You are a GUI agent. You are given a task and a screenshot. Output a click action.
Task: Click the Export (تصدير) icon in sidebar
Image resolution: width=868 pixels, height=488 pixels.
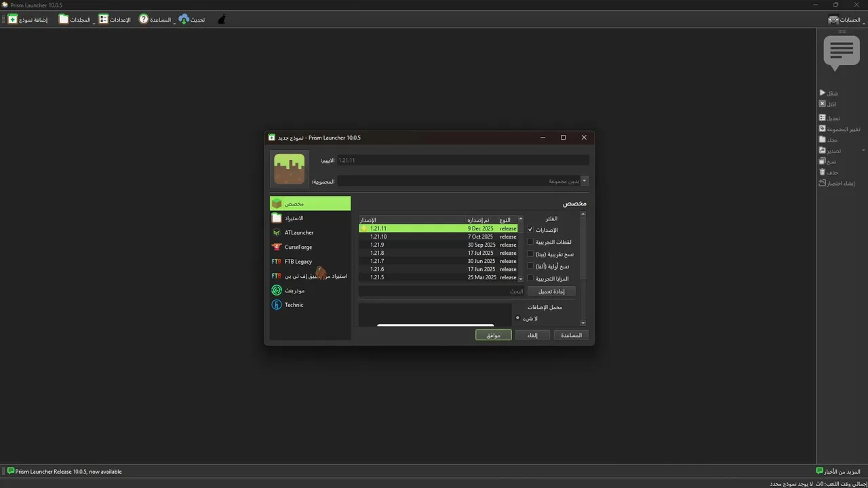click(823, 150)
